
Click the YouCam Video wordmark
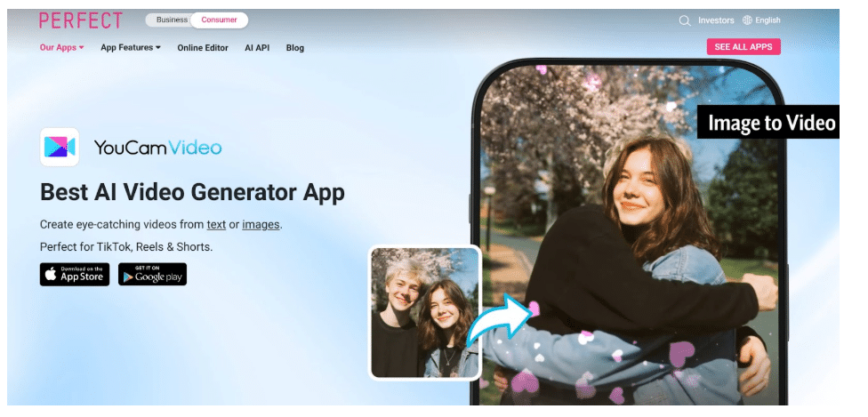pyautogui.click(x=157, y=148)
